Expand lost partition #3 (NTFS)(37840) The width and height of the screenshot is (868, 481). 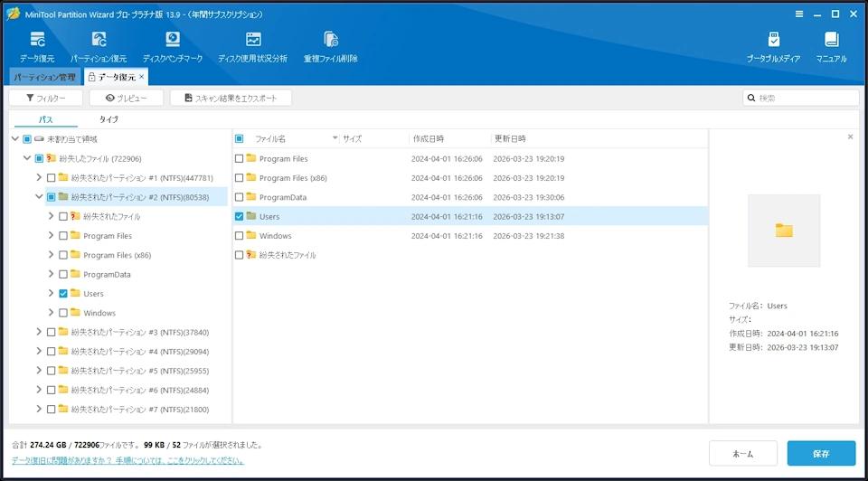tap(39, 332)
